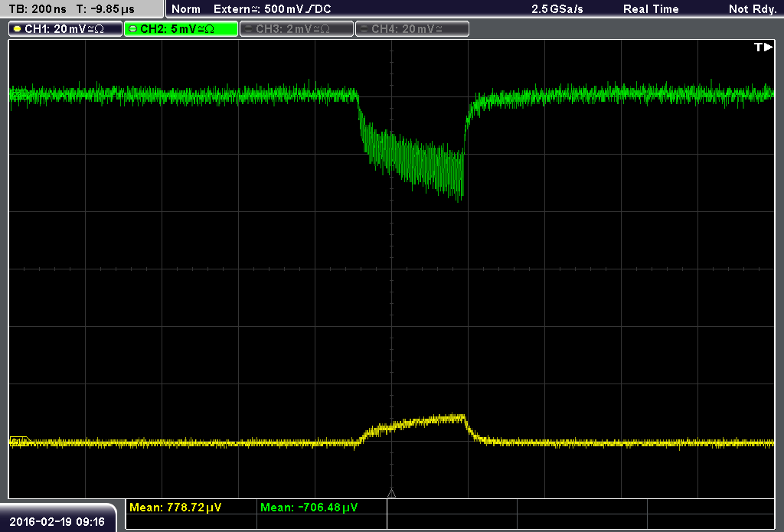The width and height of the screenshot is (784, 532).
Task: Click the Real Time acquisition mode label
Action: point(651,9)
